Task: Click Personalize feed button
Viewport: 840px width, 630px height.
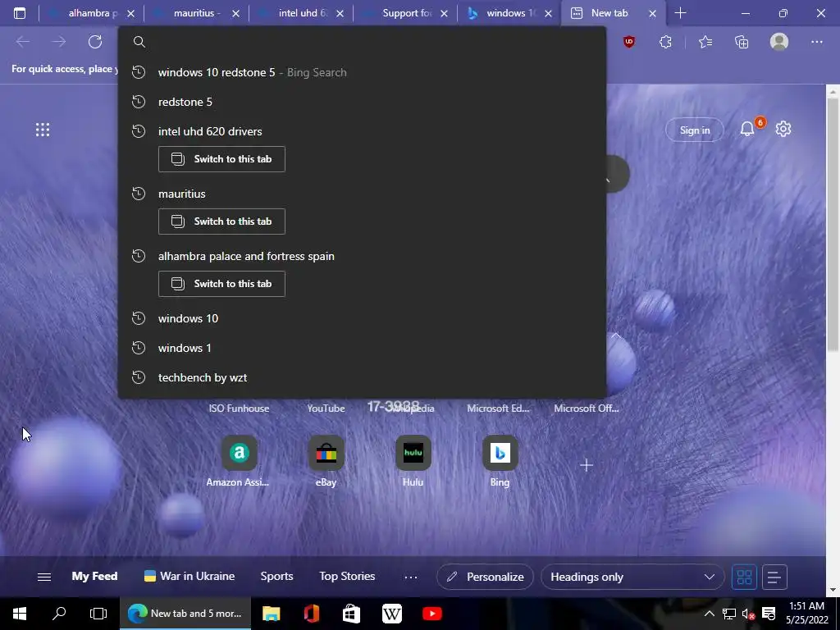Action: click(486, 577)
